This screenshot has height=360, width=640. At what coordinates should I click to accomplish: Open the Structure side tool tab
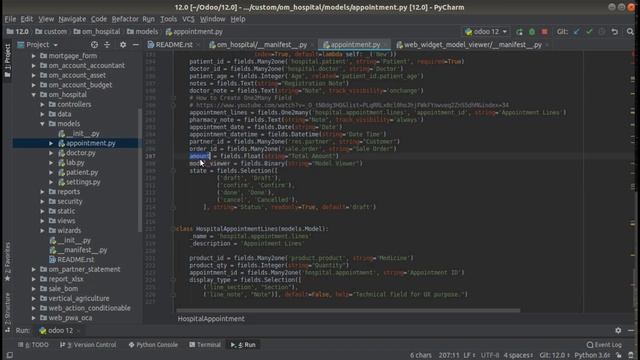pyautogui.click(x=7, y=312)
